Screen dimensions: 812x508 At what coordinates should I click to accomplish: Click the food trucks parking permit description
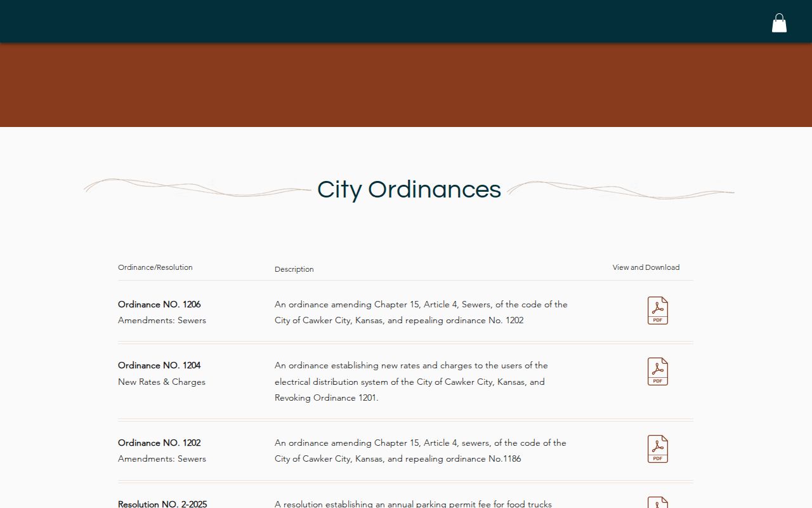coord(413,504)
